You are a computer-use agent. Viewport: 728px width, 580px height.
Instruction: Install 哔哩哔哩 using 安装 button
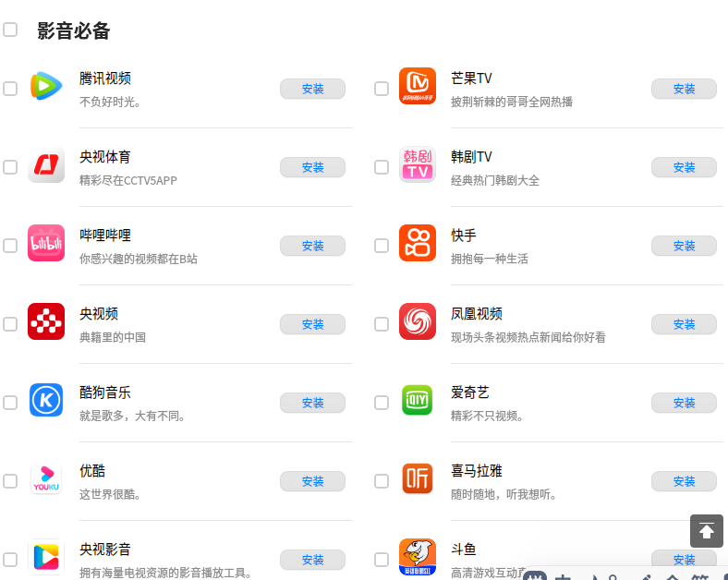pyautogui.click(x=312, y=246)
